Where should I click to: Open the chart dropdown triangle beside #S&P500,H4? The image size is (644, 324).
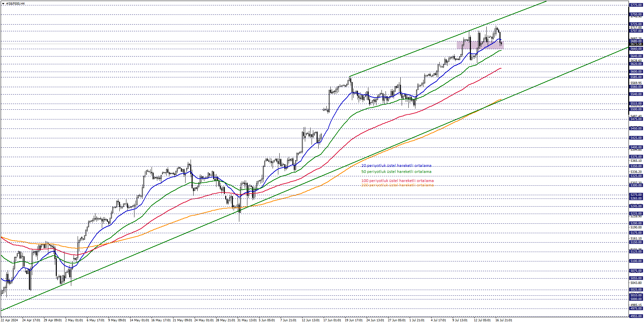point(3,4)
